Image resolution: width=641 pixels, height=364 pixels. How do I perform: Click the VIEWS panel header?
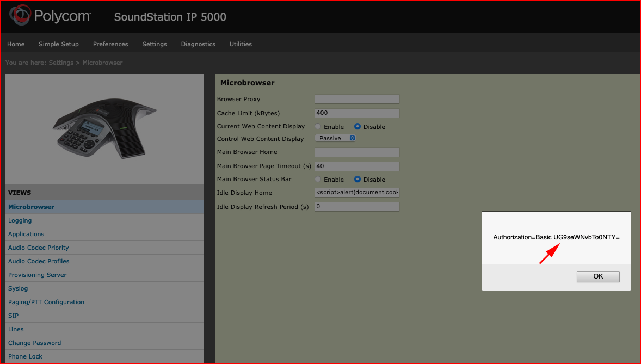pyautogui.click(x=104, y=193)
